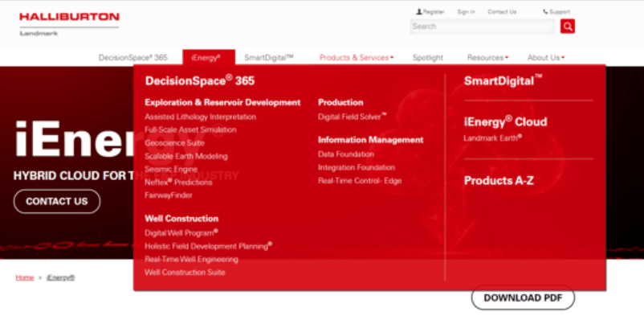This screenshot has width=644, height=320.
Task: Open the Halliburton Landmark logo homepage
Action: click(69, 24)
